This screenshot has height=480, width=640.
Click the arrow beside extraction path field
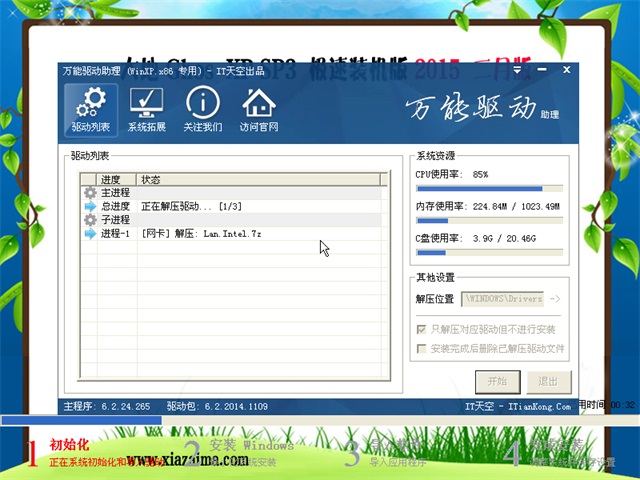pos(555,298)
